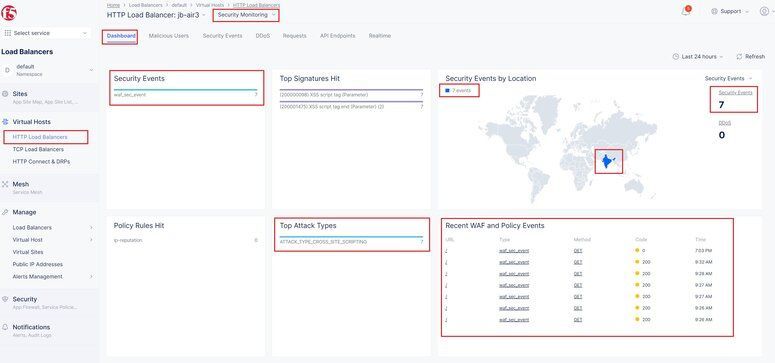Click the grid icon in Select service
This screenshot has height=363, width=775.
(7, 33)
